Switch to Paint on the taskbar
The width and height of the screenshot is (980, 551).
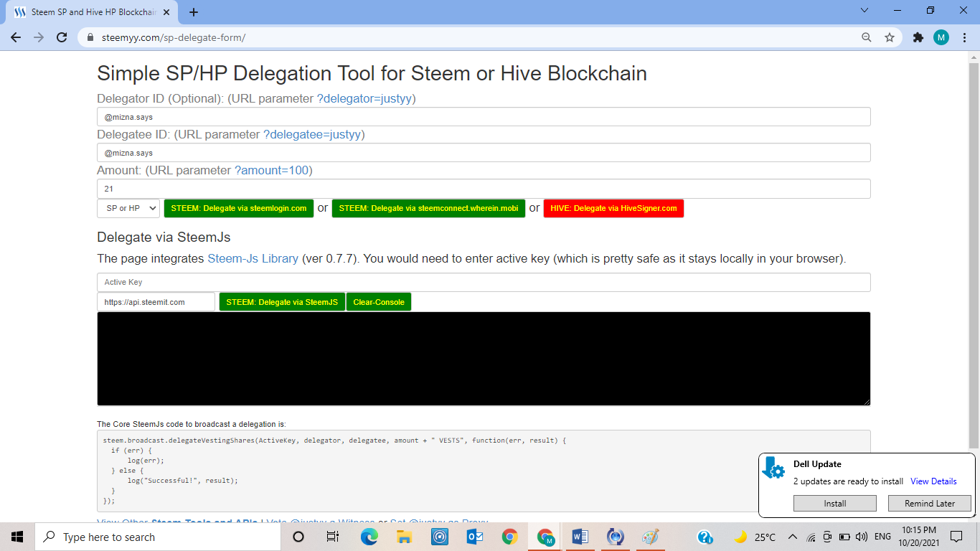[x=650, y=537]
